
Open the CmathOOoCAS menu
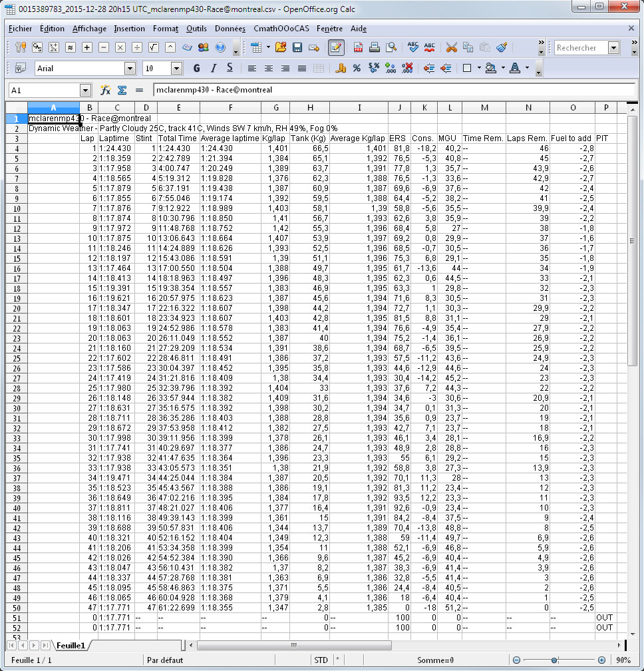281,29
